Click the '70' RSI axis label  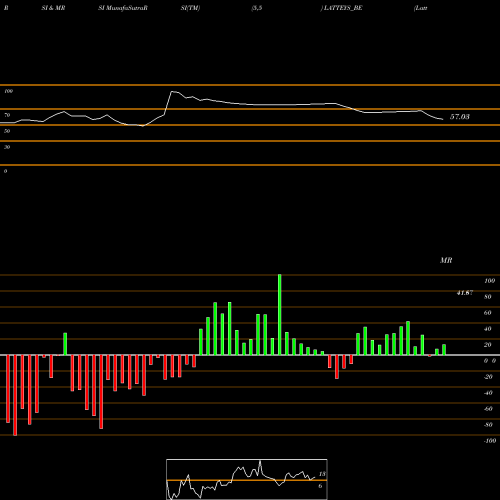tap(7, 115)
